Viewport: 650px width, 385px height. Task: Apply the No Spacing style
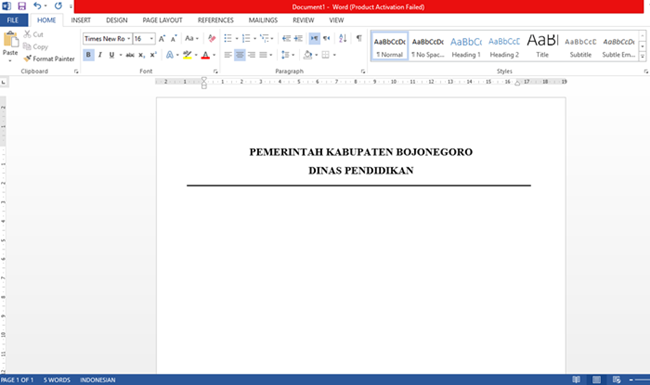[x=428, y=46]
